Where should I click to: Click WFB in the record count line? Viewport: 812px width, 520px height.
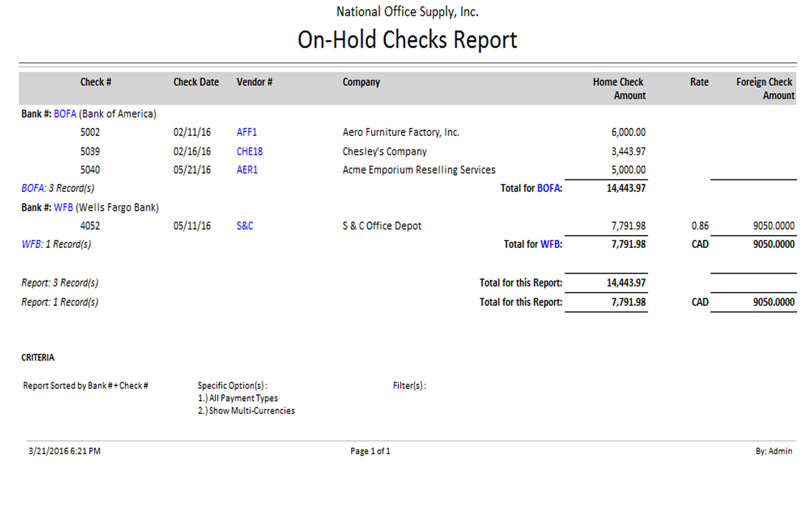pyautogui.click(x=31, y=244)
